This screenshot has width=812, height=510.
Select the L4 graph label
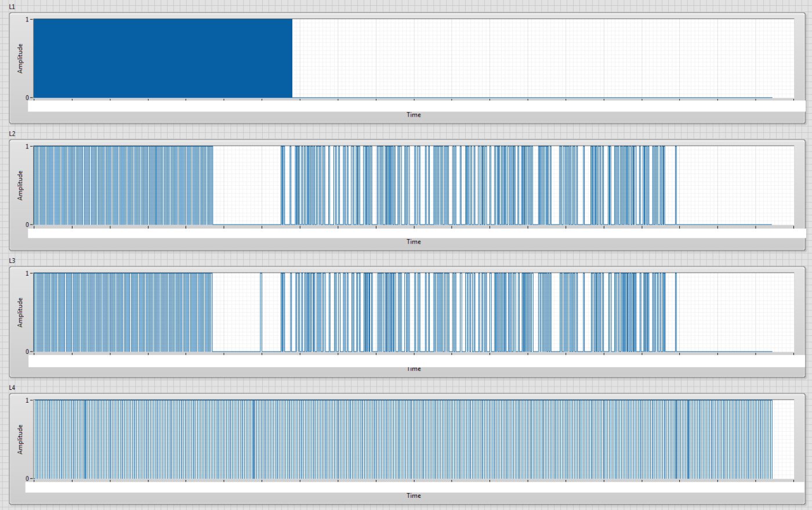pos(12,387)
